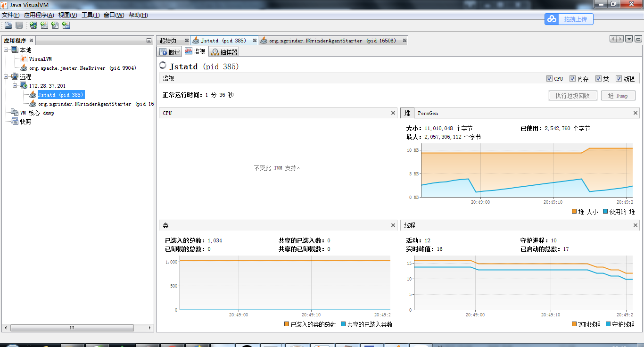Collapse the 本地 tree node
The image size is (644, 347).
tap(6, 50)
